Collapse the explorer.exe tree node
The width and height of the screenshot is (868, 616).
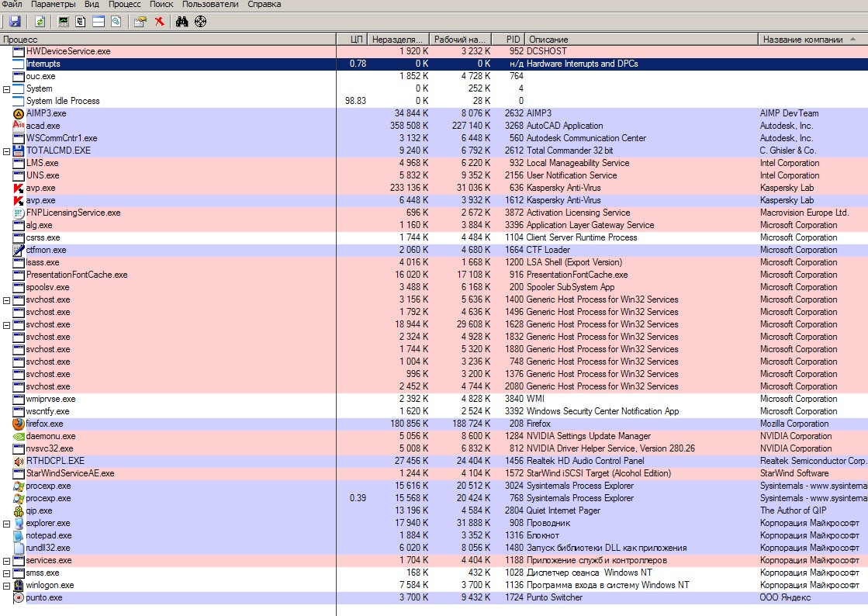[x=7, y=524]
